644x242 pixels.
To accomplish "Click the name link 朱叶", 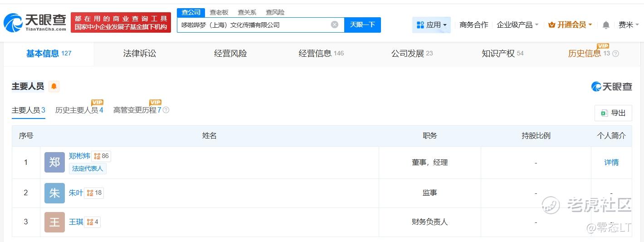I will pyautogui.click(x=76, y=193).
